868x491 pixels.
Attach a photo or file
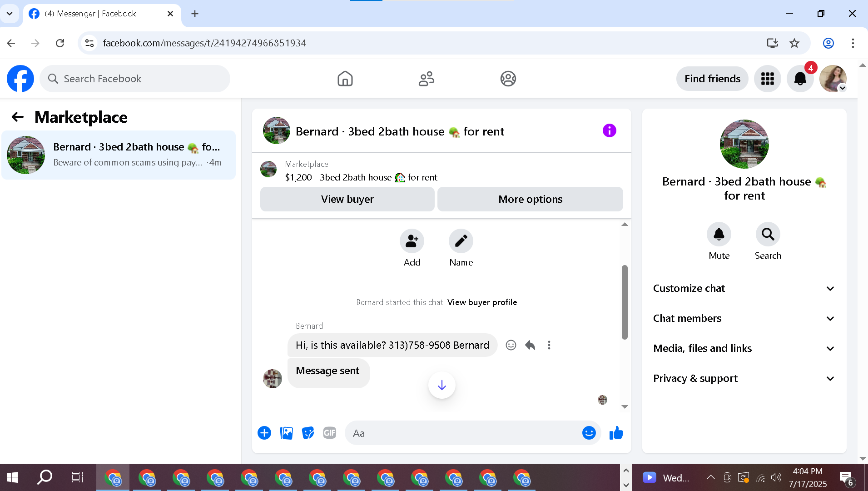click(287, 433)
